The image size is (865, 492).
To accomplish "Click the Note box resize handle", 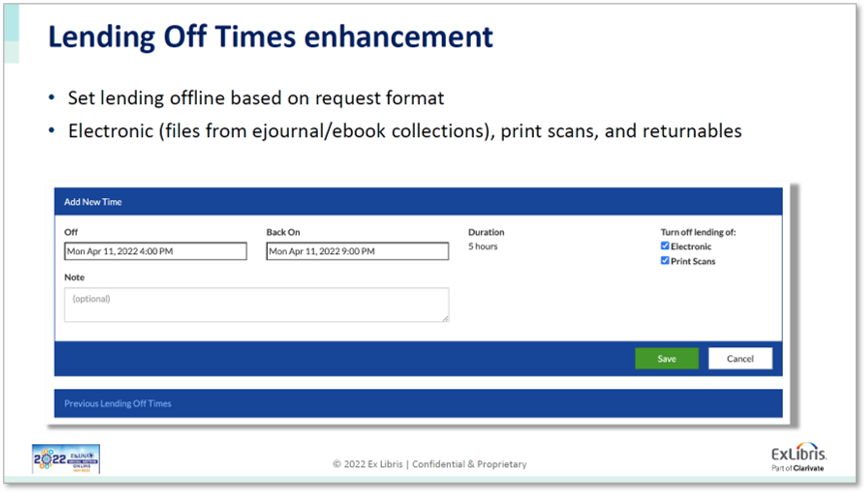I will click(445, 318).
